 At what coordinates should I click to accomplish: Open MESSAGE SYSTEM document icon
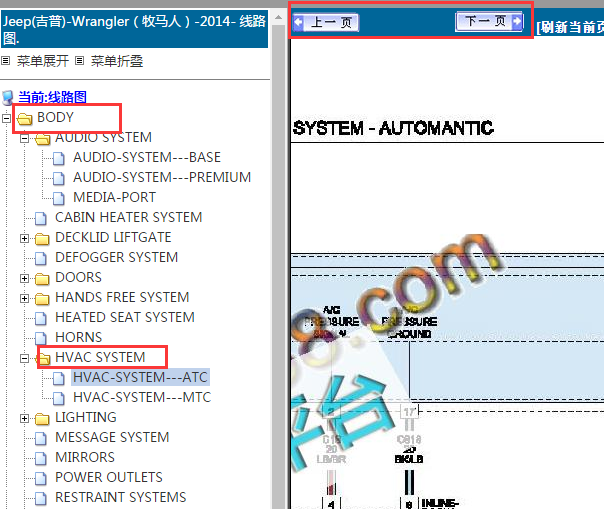click(x=40, y=438)
